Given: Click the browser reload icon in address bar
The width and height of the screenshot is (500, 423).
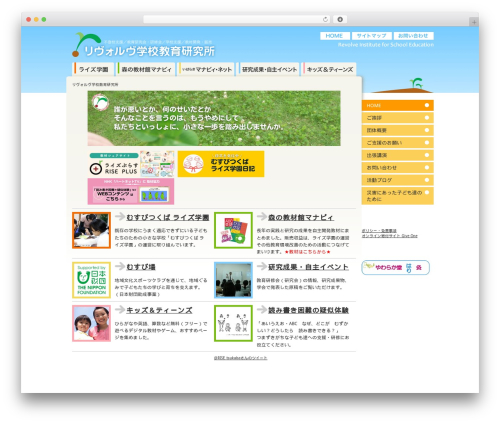Looking at the screenshot, I should pyautogui.click(x=325, y=19).
